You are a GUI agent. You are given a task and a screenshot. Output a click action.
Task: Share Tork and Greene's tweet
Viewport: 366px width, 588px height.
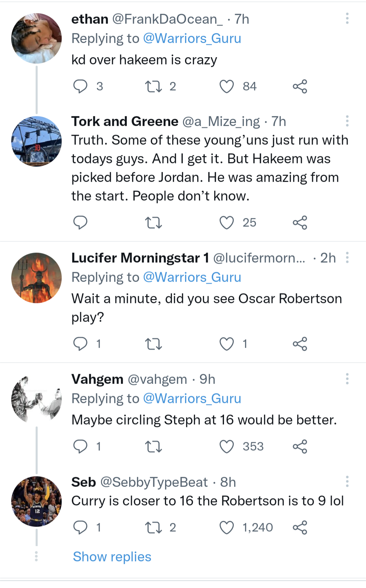point(300,223)
